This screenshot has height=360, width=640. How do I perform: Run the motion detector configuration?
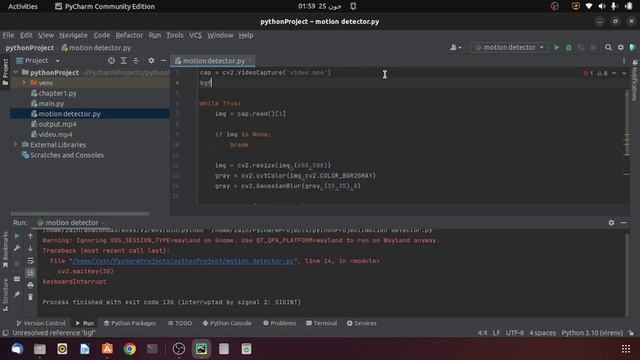(556, 48)
